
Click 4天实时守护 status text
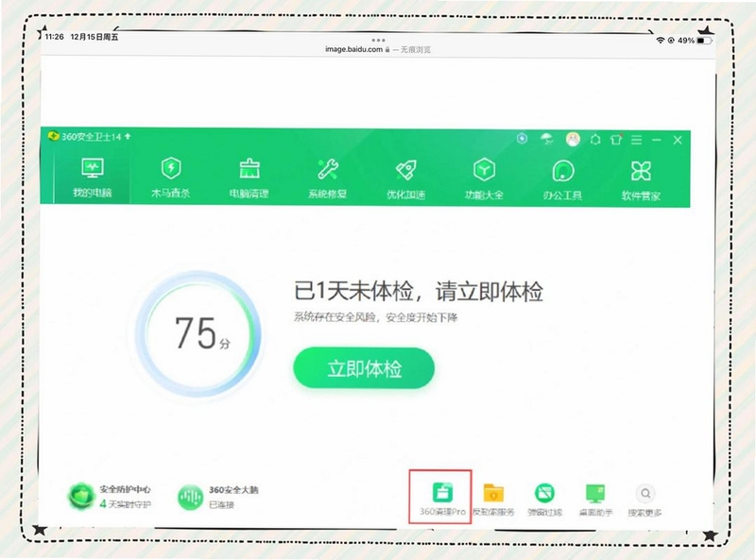click(x=126, y=504)
